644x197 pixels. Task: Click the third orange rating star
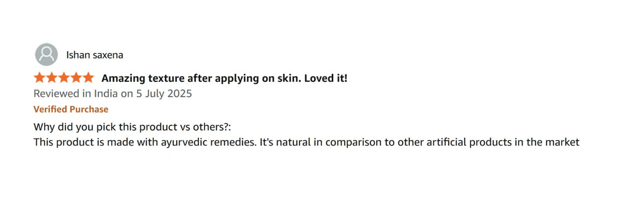click(x=64, y=77)
